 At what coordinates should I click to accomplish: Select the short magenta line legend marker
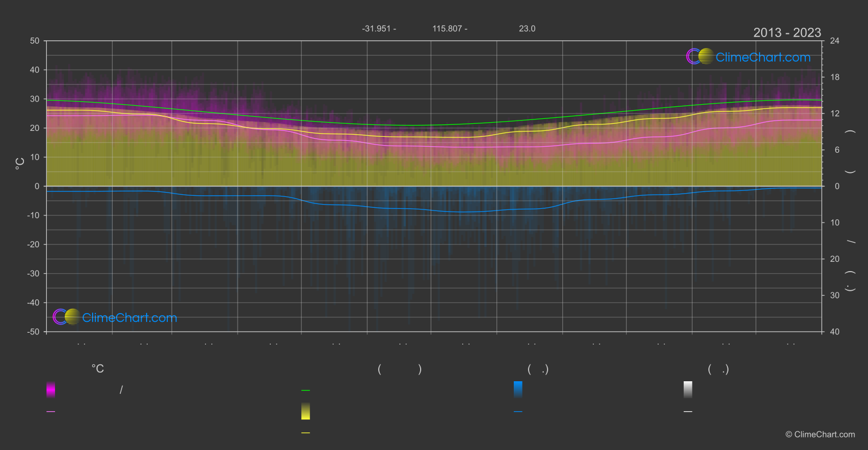tap(51, 411)
